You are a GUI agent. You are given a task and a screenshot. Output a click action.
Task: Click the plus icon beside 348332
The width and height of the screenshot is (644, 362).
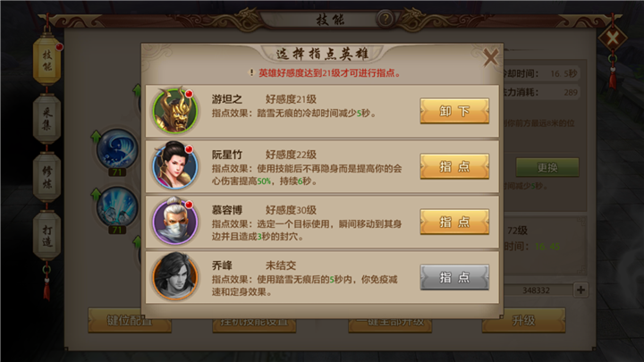(x=580, y=290)
